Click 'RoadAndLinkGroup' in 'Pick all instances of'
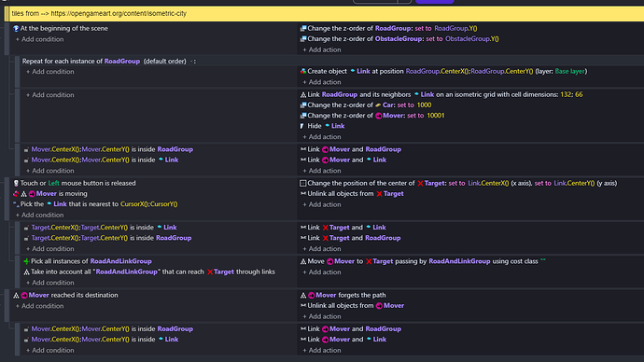This screenshot has height=362, width=644. click(120, 261)
